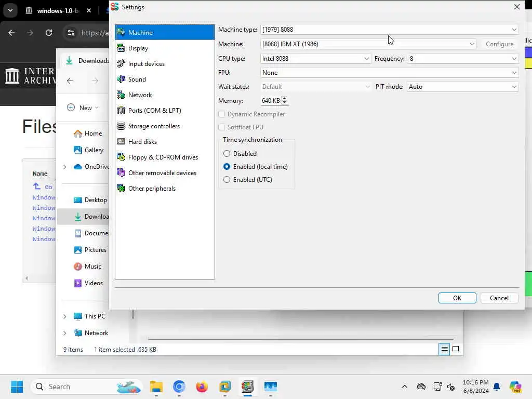Screen dimensions: 532x399
Task: Open Pictures in Explorer sidebar
Action: coord(90,250)
